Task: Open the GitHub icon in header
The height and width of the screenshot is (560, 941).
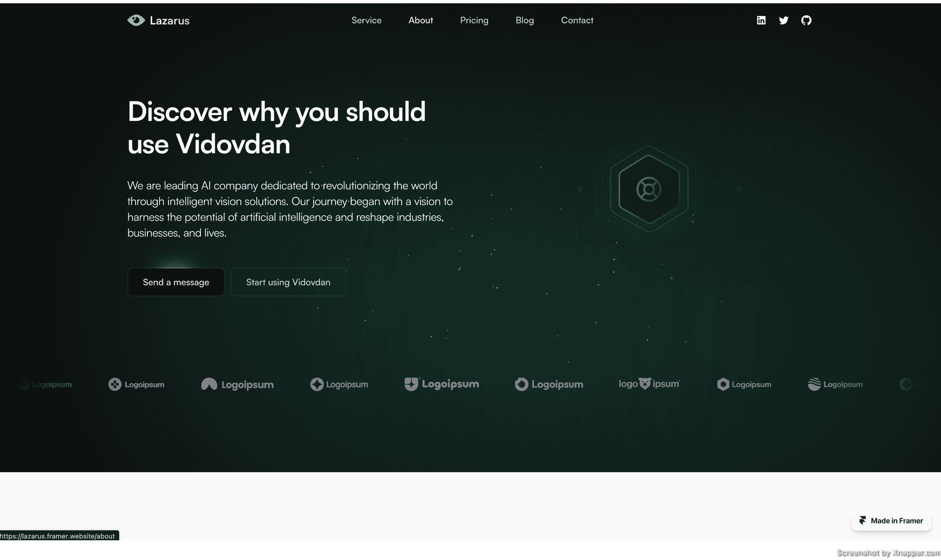Action: [806, 20]
